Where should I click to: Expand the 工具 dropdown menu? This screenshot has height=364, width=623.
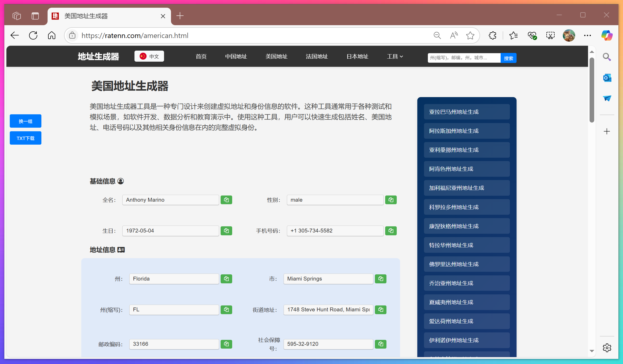click(x=395, y=56)
